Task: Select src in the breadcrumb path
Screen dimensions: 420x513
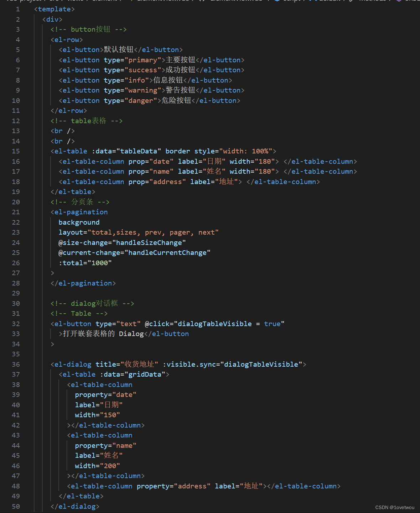Action: (53, 1)
